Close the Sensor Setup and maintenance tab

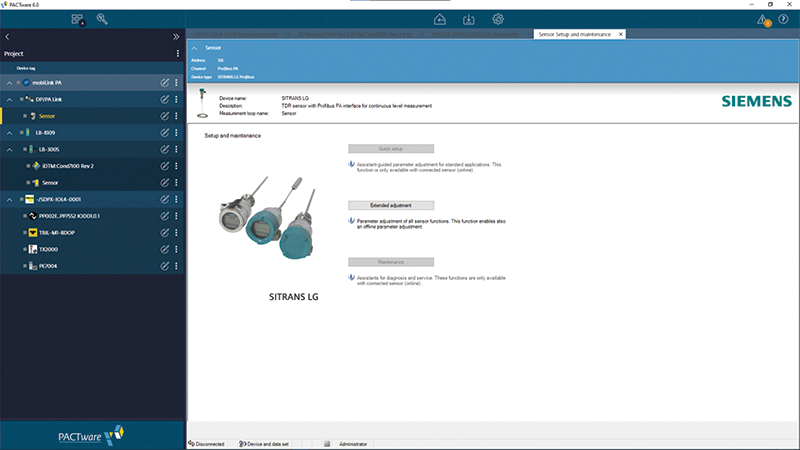[620, 34]
